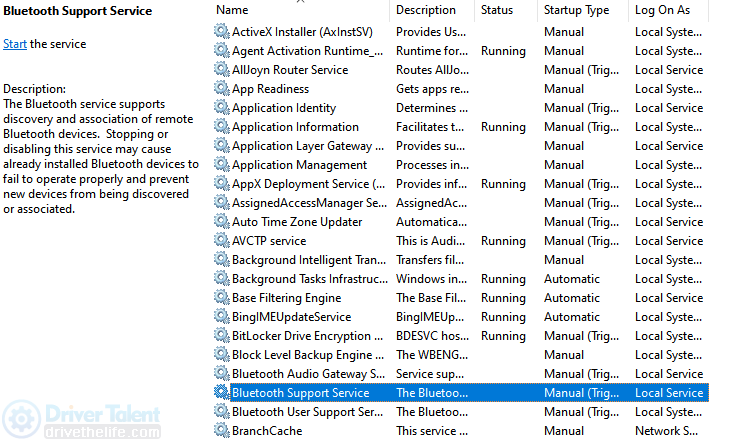Select the Base Filtering Engine gear icon

pos(221,298)
